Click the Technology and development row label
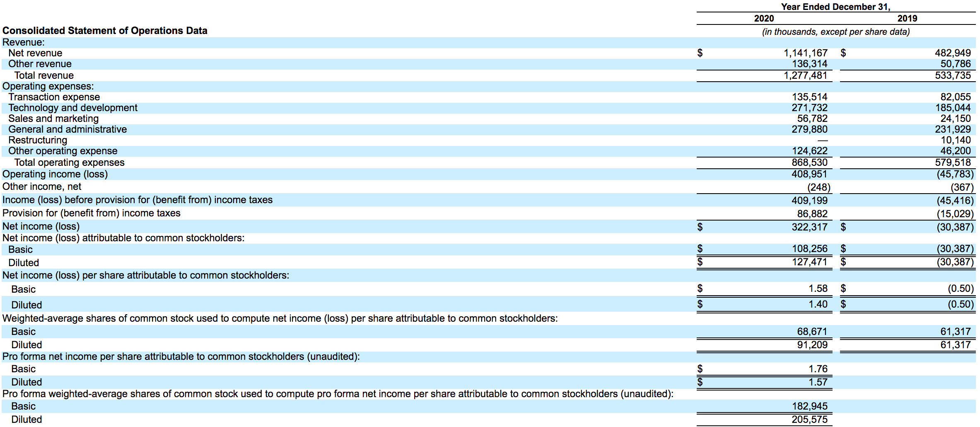The width and height of the screenshot is (980, 427). [x=73, y=108]
